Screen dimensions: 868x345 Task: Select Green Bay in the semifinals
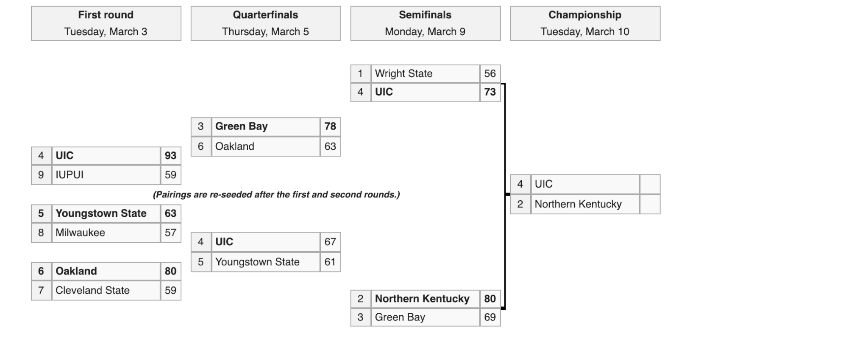426,317
